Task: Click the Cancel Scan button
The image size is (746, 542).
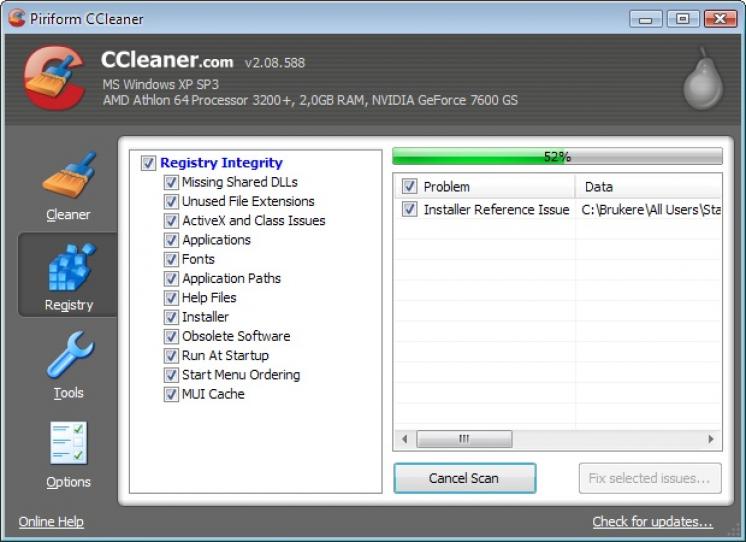Action: pyautogui.click(x=465, y=478)
